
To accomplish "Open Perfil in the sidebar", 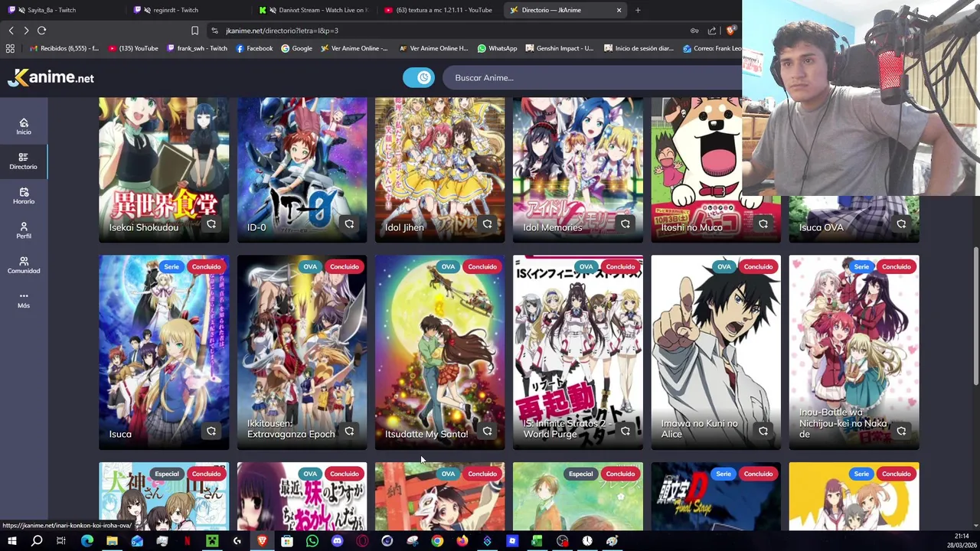I will [24, 230].
